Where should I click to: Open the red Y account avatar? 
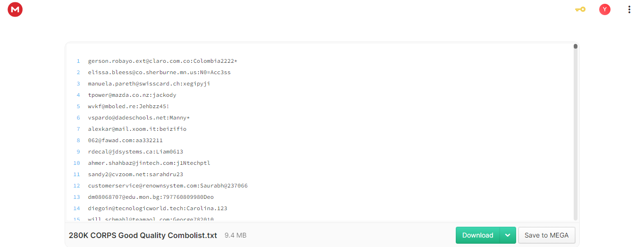605,9
